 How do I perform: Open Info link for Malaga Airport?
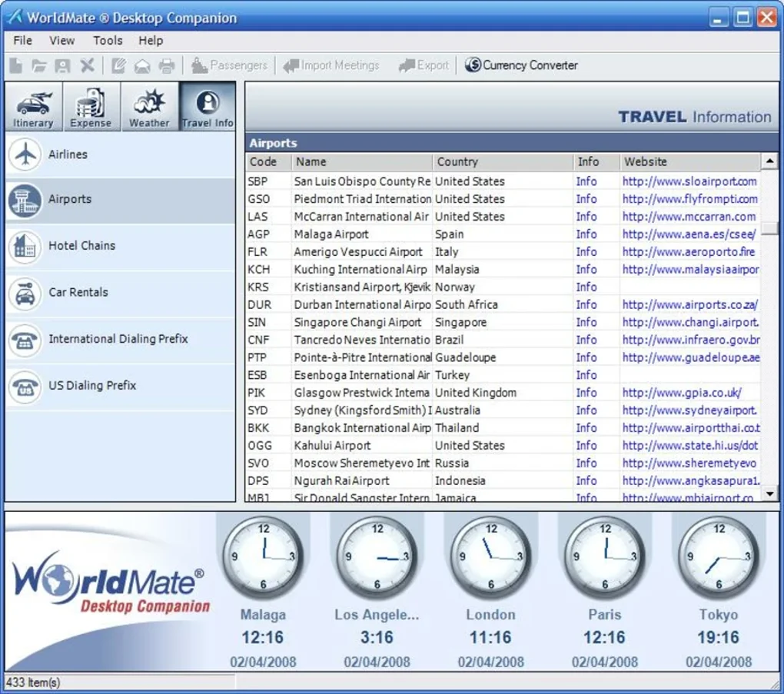pos(586,234)
